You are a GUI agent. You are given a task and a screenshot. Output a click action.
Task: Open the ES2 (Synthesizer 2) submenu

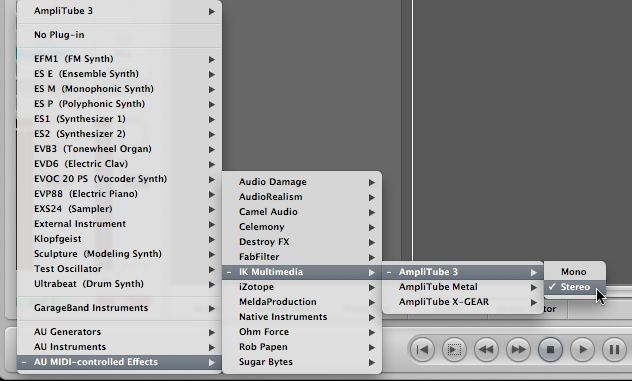(x=119, y=134)
